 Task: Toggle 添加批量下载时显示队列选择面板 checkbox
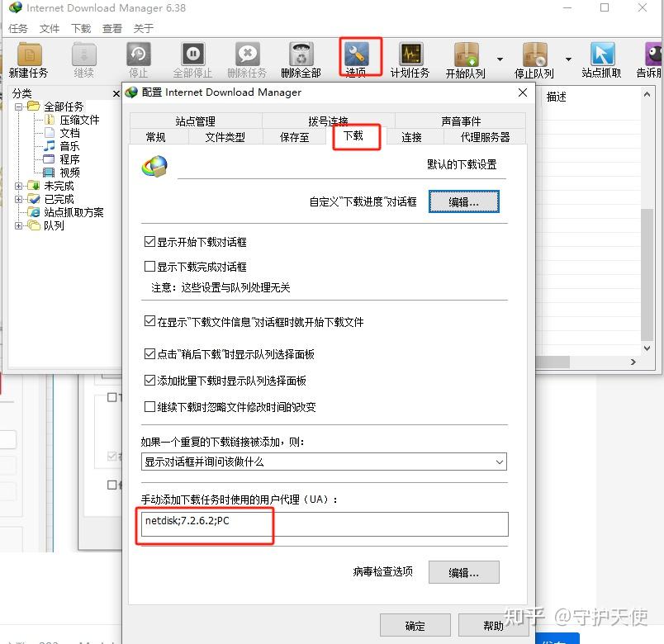pyautogui.click(x=149, y=381)
